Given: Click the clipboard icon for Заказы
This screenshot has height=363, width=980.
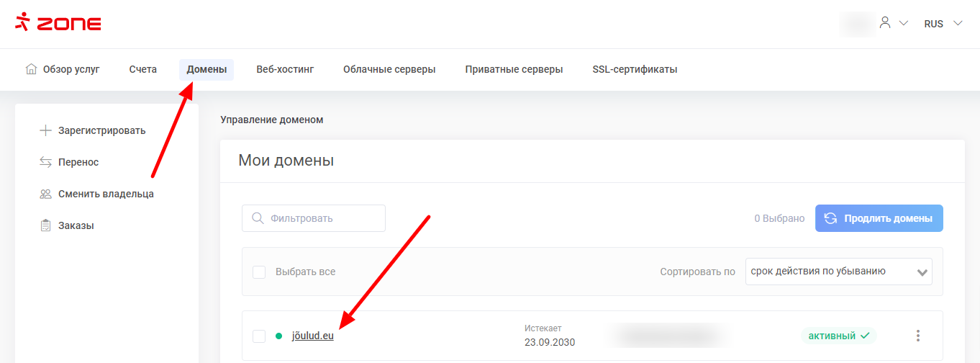Looking at the screenshot, I should (x=45, y=225).
